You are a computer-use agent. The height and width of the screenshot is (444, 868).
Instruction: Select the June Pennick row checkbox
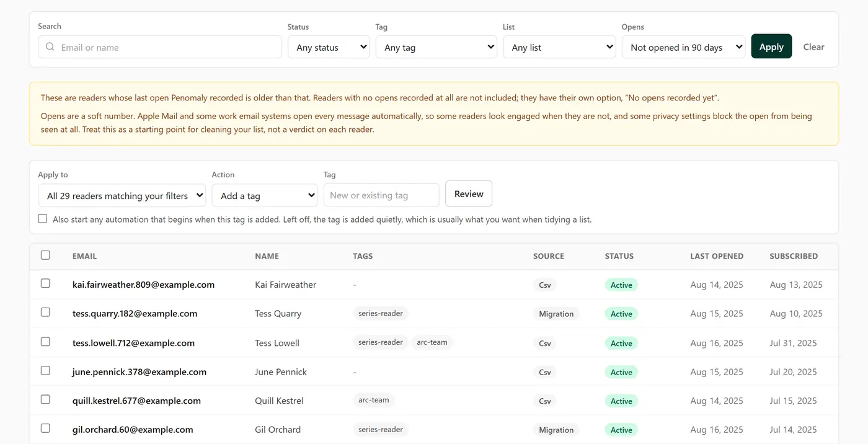tap(45, 371)
